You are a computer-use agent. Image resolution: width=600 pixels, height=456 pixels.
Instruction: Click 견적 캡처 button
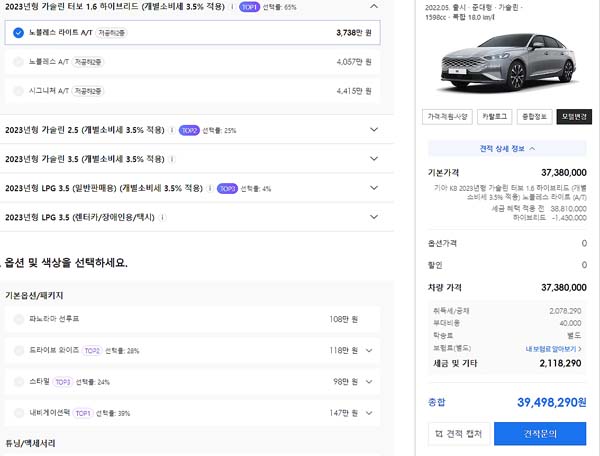pos(459,434)
